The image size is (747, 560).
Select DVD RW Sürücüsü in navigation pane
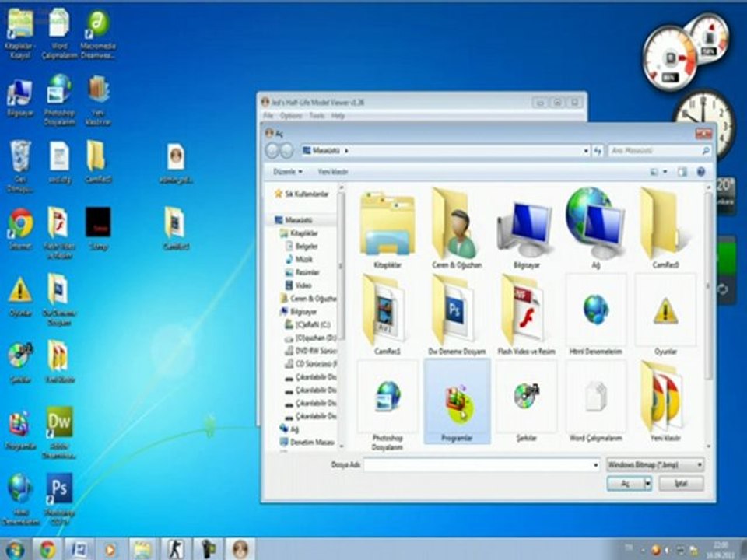coord(310,351)
